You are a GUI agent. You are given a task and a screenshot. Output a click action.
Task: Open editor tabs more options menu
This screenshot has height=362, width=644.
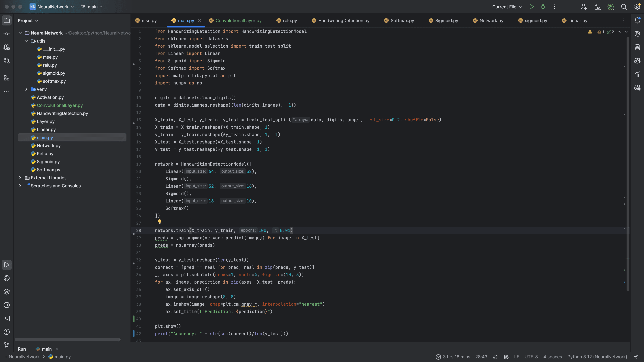[624, 20]
